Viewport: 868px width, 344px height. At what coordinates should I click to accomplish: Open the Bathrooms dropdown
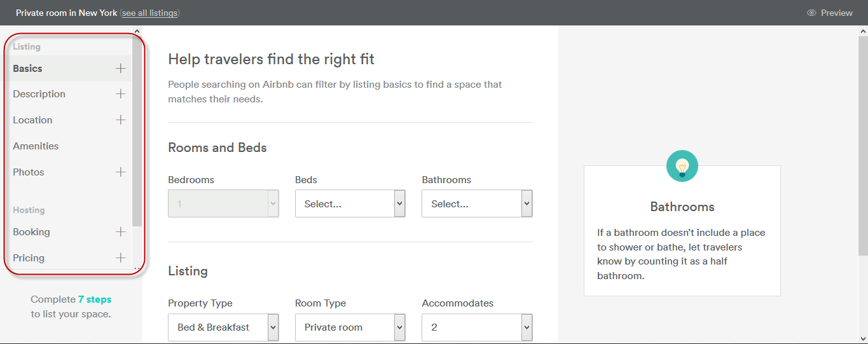477,204
